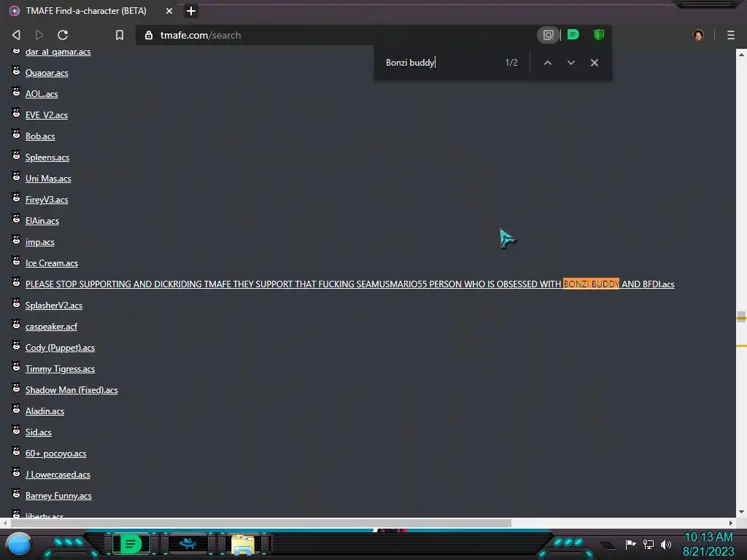Click the character icon beside imp.acs
The width and height of the screenshot is (747, 560).
[16, 239]
